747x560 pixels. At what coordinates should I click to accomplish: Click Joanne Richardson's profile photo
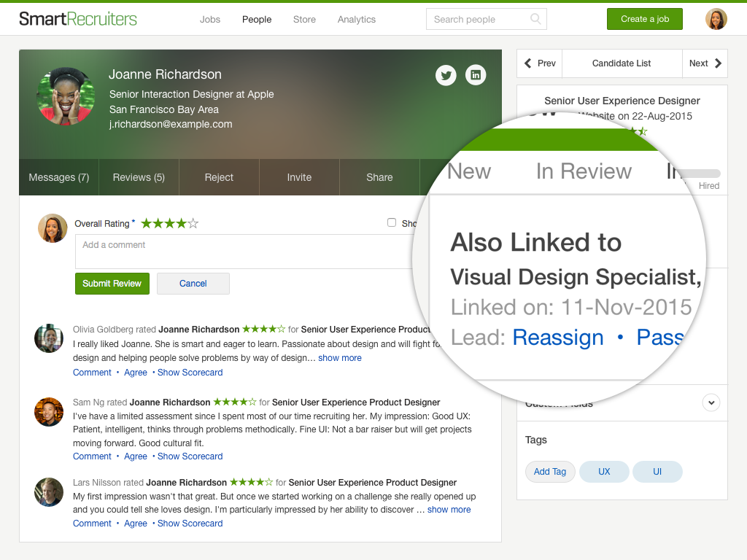(x=66, y=96)
